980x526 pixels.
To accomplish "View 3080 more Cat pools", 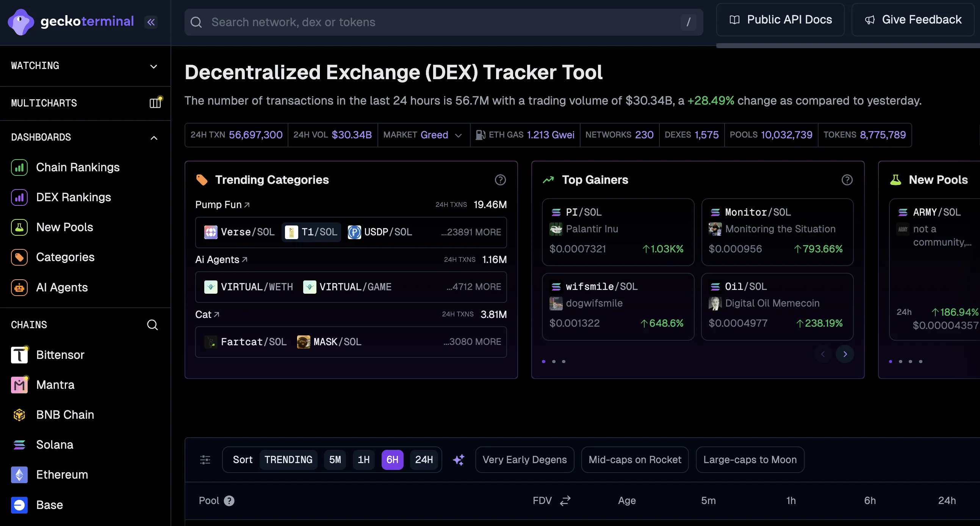I will pos(472,342).
